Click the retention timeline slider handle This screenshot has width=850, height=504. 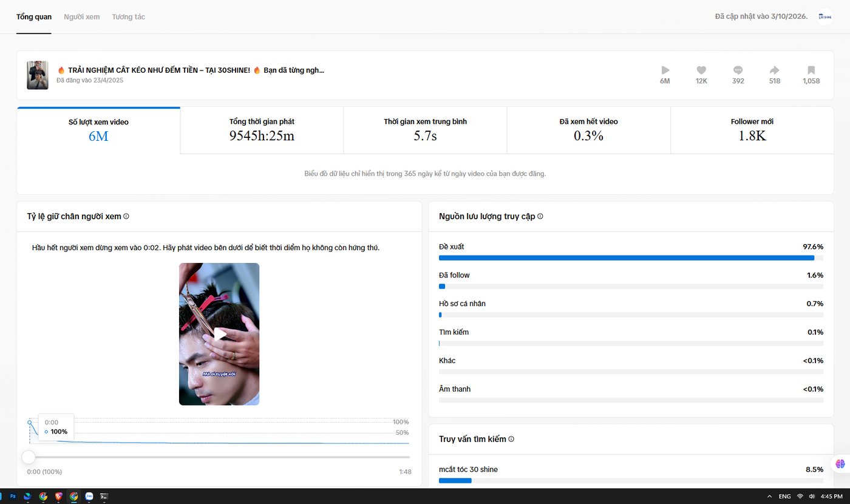pyautogui.click(x=29, y=457)
